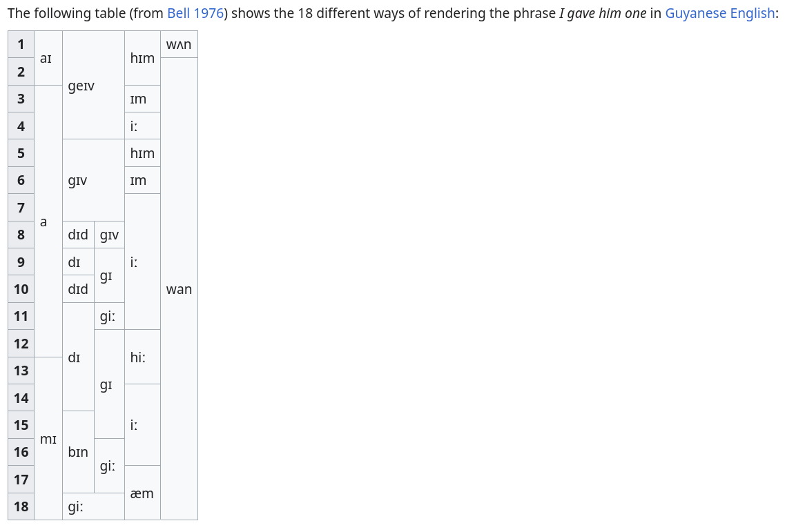
Task: Click the geɪv cell
Action: 93,85
